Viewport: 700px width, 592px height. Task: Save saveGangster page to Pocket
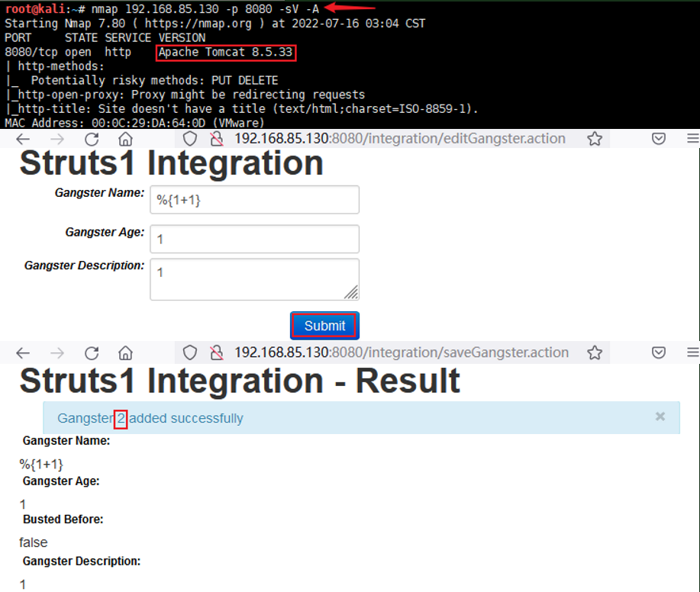[659, 352]
